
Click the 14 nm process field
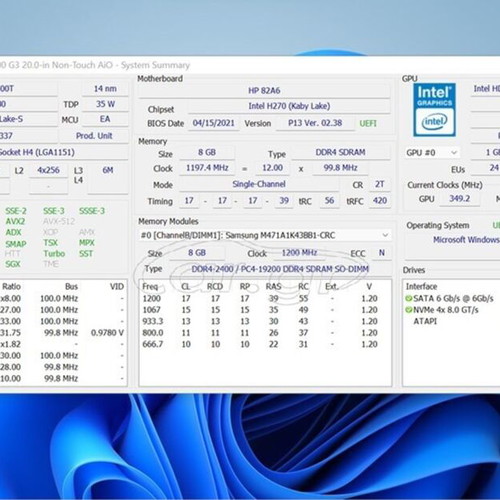[x=105, y=89]
